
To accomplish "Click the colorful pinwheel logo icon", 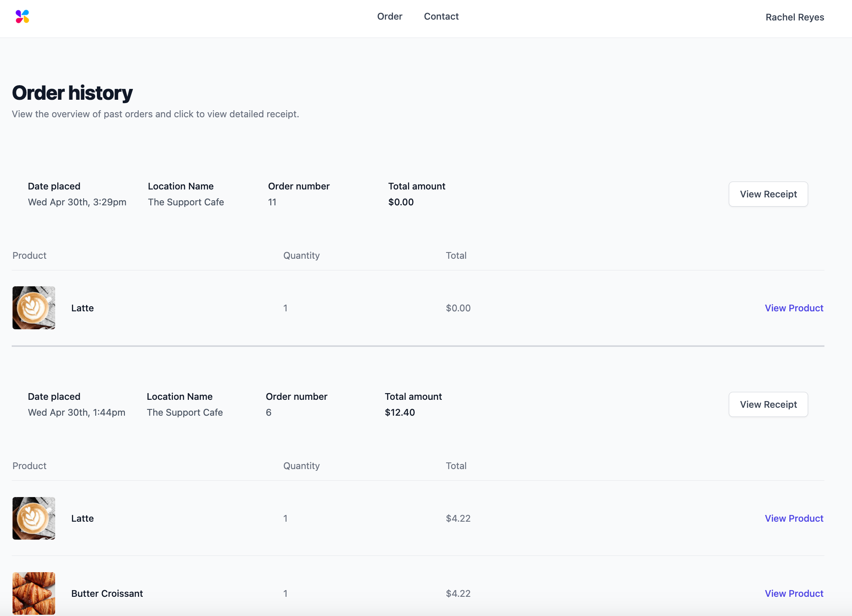I will tap(22, 17).
